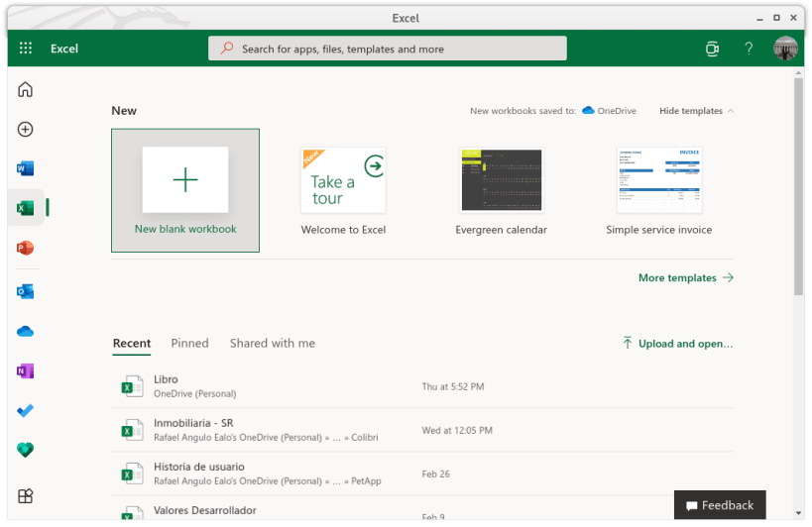Viewport: 812px width, 527px height.
Task: Click the Thu at 5:52 PM timestamp
Action: pos(453,387)
